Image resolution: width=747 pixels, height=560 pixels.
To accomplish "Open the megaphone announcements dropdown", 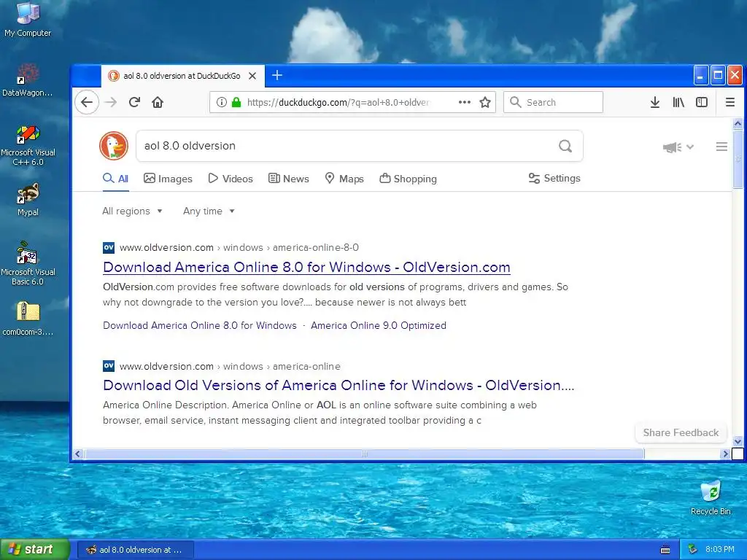I will coord(678,147).
